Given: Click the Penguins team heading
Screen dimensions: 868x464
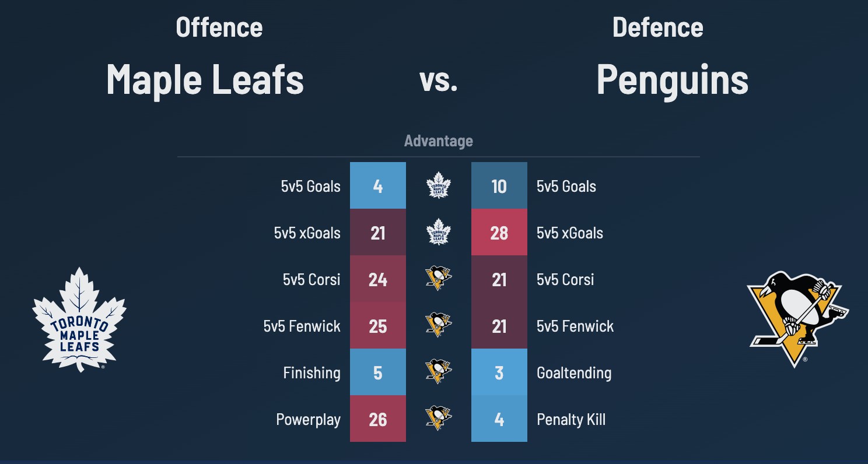Looking at the screenshot, I should [x=672, y=80].
